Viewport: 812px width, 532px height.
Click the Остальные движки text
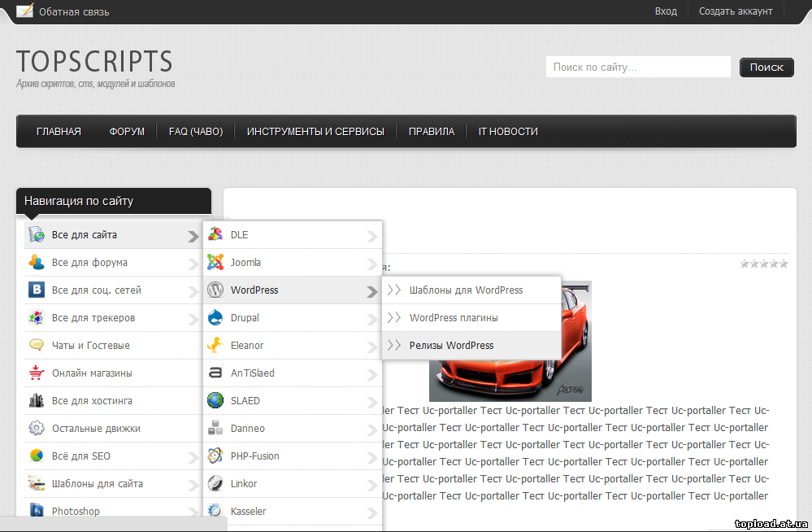96,429
